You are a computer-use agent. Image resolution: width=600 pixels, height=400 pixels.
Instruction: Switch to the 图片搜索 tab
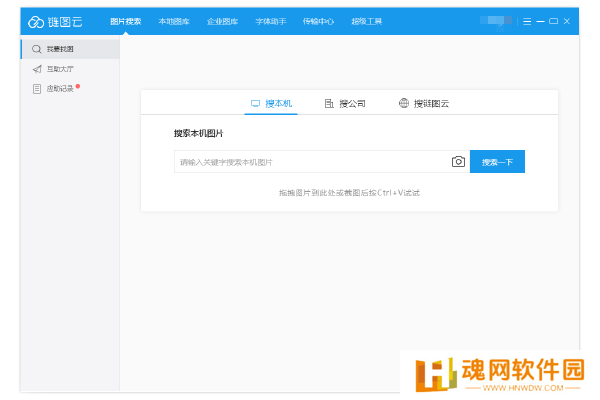[126, 21]
